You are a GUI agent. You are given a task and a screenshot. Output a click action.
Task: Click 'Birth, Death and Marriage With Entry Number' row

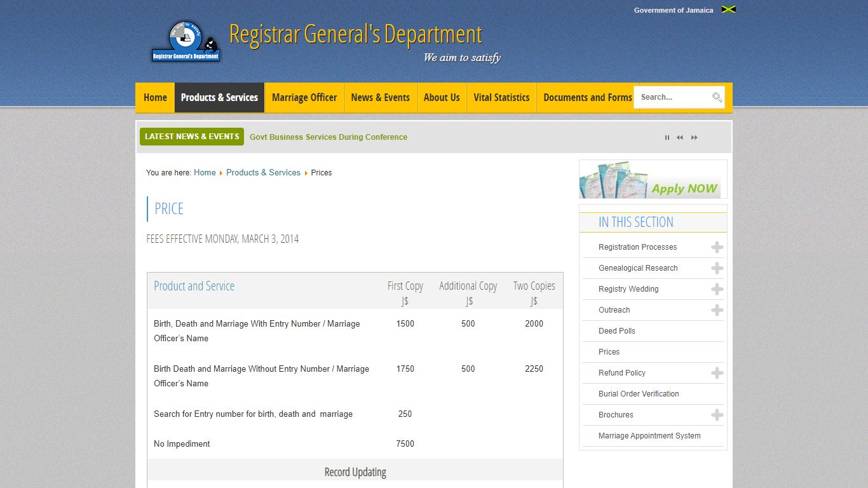257,331
